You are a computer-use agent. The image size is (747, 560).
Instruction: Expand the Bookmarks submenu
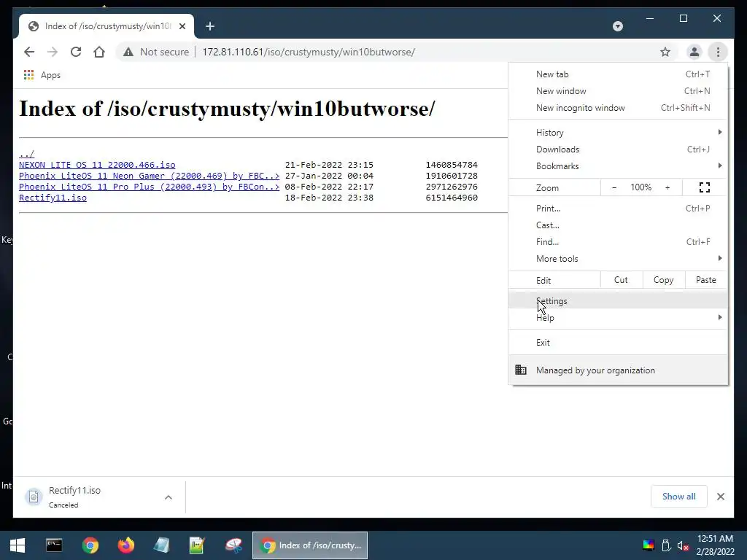618,166
